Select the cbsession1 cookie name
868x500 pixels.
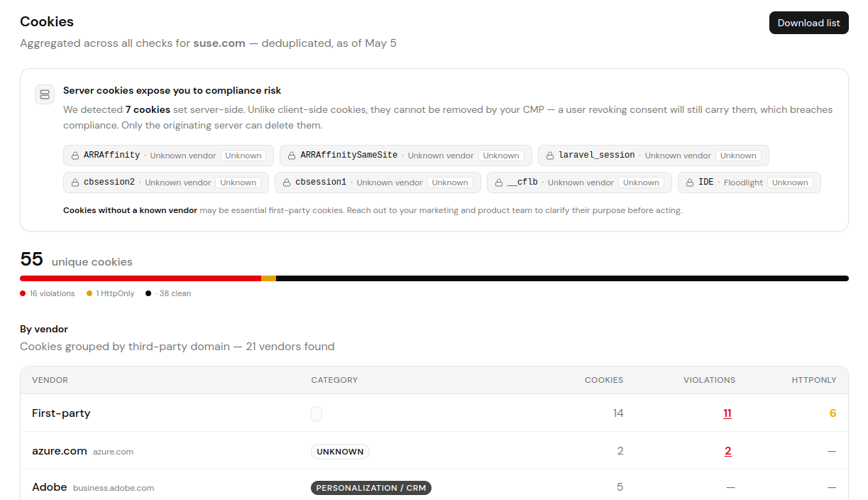tap(321, 183)
